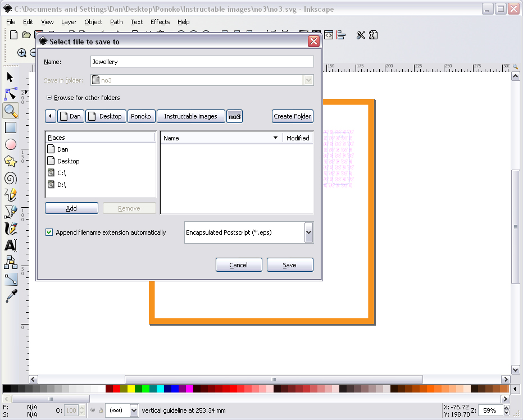Select the Spiral tool
Screen dimensions: 523x420
click(x=11, y=179)
